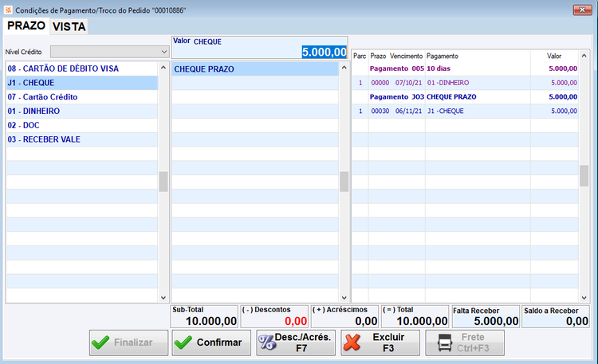Click the Finalizar button

point(129,342)
